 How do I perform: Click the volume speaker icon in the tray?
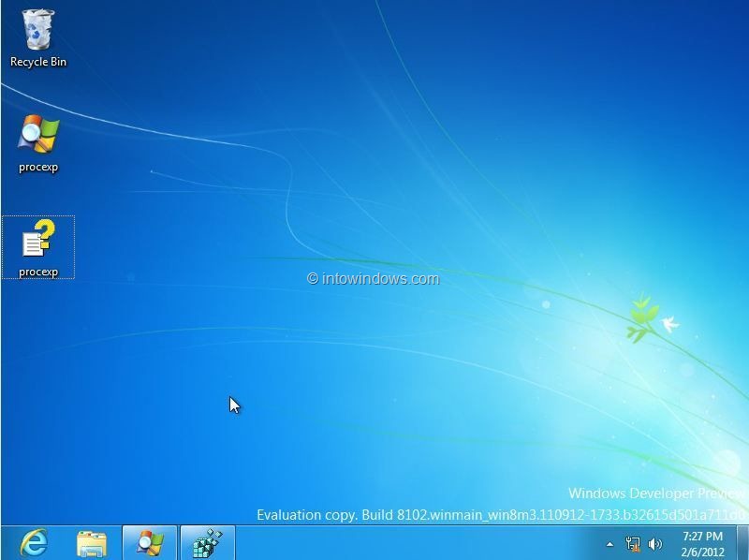[653, 543]
